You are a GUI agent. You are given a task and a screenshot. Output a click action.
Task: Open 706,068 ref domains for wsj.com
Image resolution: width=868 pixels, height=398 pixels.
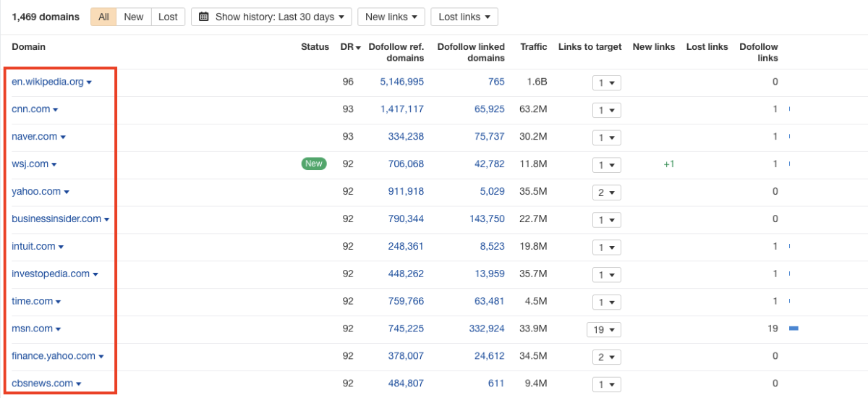406,164
